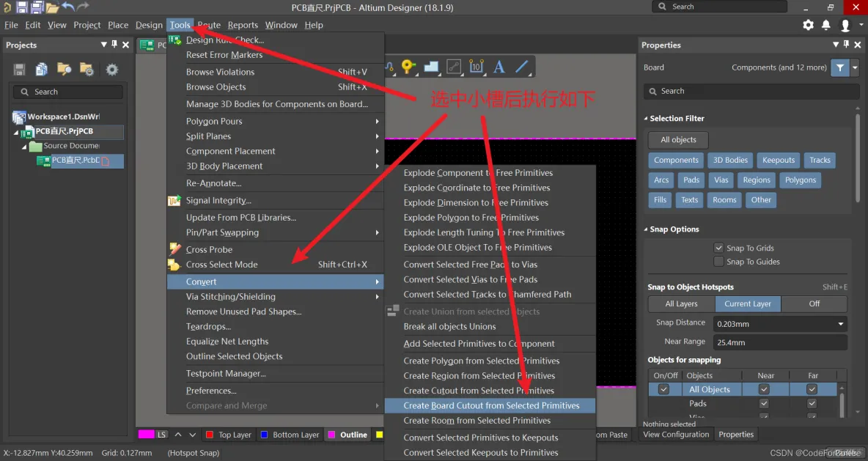This screenshot has width=868, height=461.
Task: Click the magenta LS layer set swatch
Action: click(146, 435)
